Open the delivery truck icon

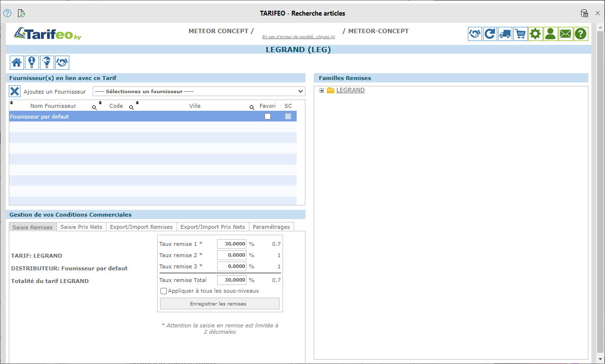(x=505, y=34)
